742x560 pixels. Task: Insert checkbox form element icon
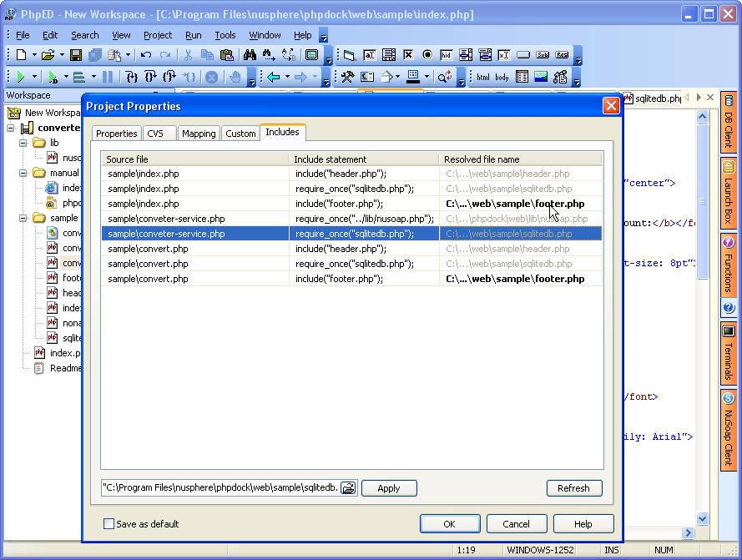pos(408,55)
